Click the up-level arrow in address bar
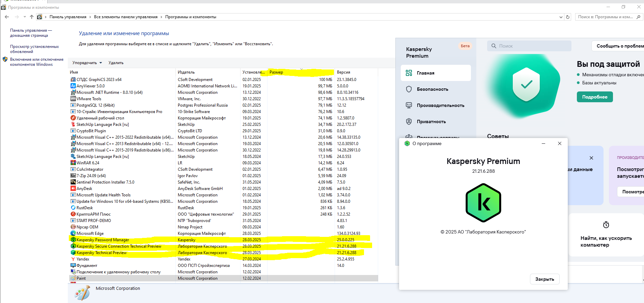 (32, 17)
